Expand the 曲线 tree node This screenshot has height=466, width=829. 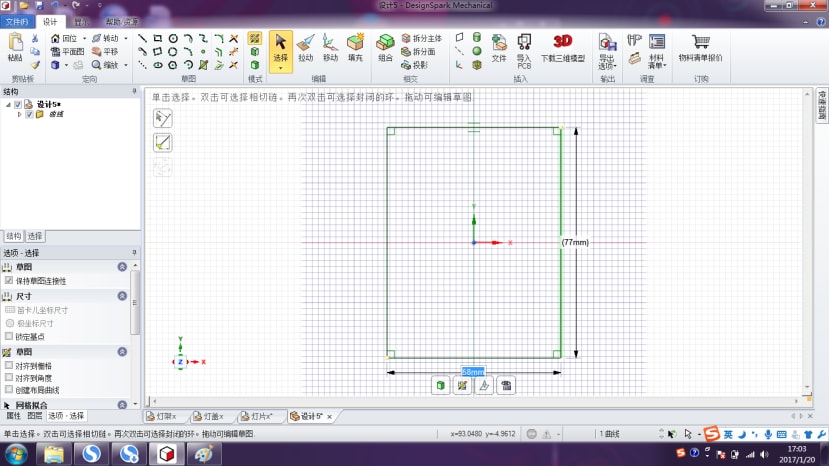(x=20, y=114)
